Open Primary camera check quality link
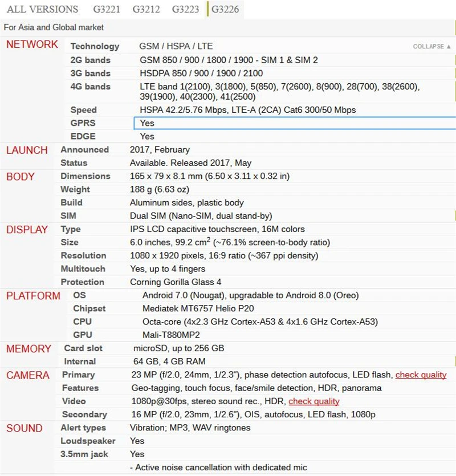Image resolution: width=456 pixels, height=476 pixels. coord(421,375)
